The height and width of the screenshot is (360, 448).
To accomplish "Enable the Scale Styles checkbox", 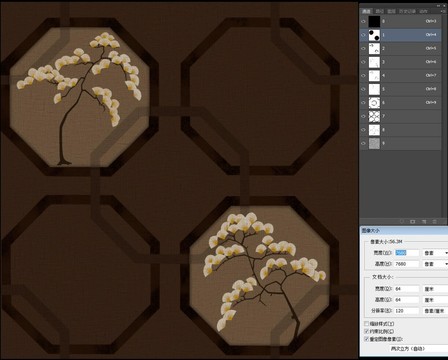I will (x=366, y=324).
